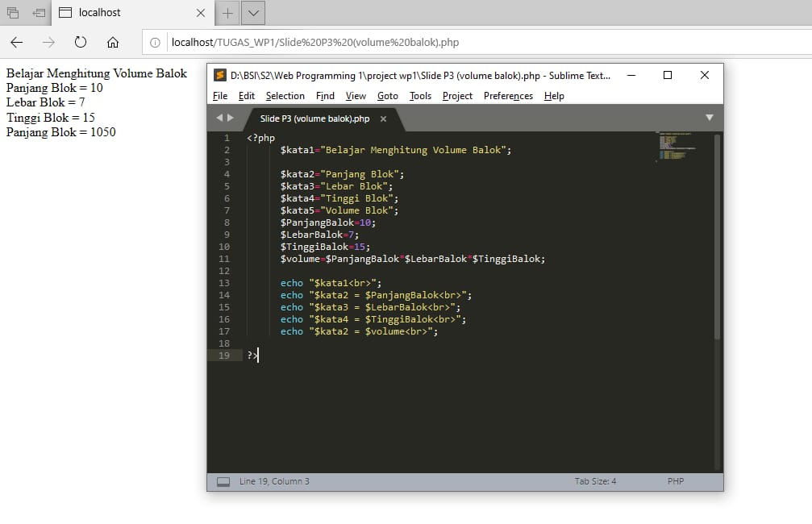Image resolution: width=812 pixels, height=524 pixels.
Task: Click the editor vertical scrollbar
Action: 717,237
